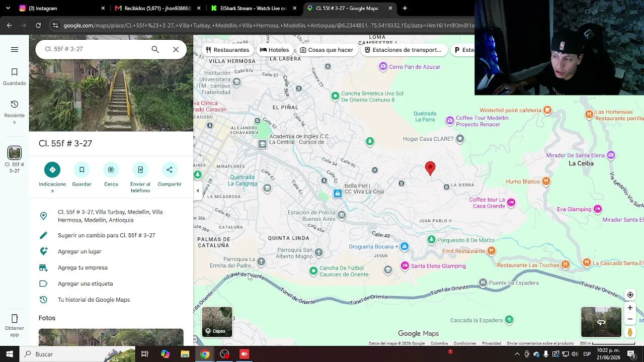Image resolution: width=644 pixels, height=362 pixels.
Task: Open File Explorer from the taskbar
Action: tap(185, 354)
